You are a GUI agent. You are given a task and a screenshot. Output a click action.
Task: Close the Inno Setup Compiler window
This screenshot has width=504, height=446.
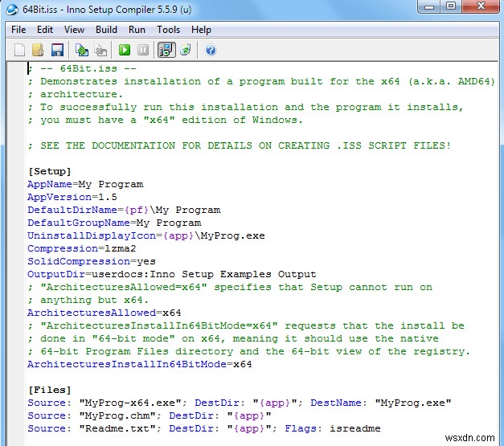[481, 6]
